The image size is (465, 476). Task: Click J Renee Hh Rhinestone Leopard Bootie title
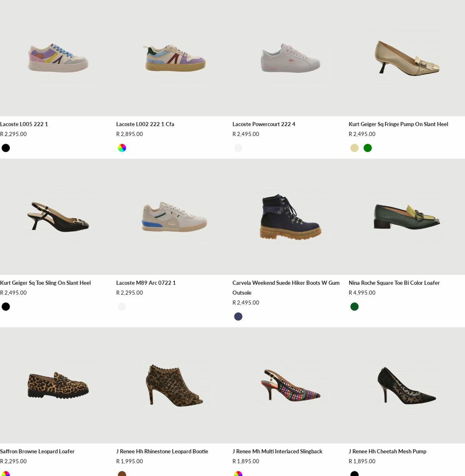[162, 451]
